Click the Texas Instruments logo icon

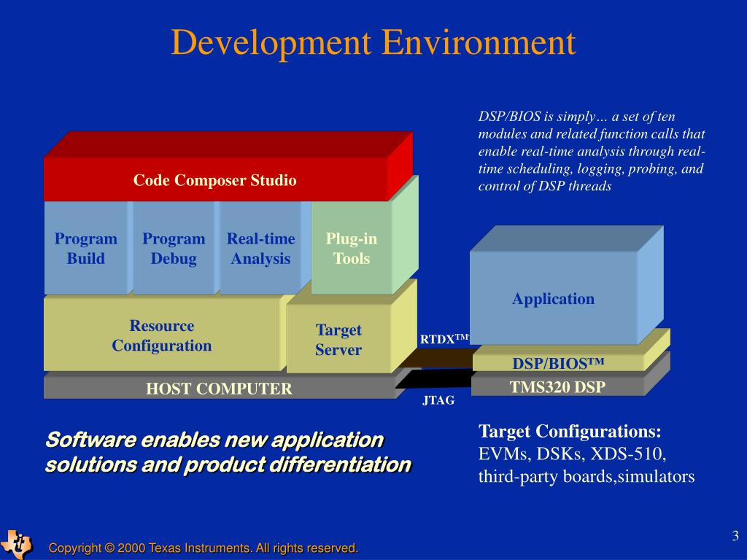18,544
